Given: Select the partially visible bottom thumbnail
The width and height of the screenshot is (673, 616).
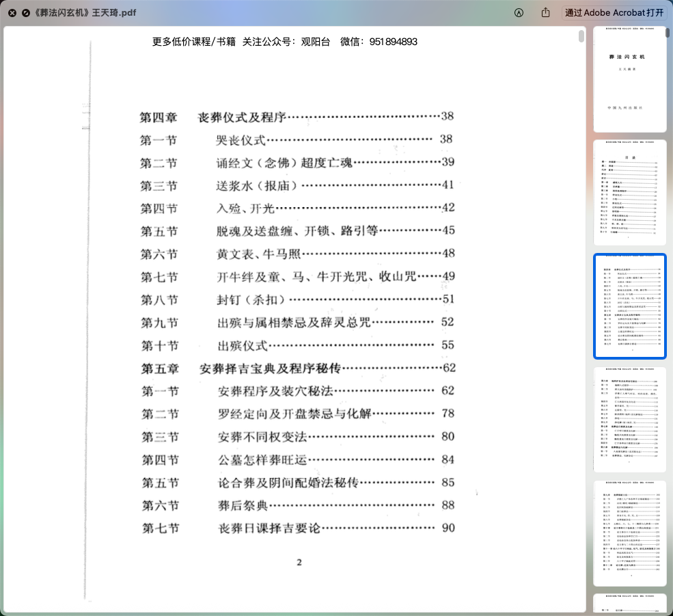Looking at the screenshot, I should pyautogui.click(x=629, y=604).
